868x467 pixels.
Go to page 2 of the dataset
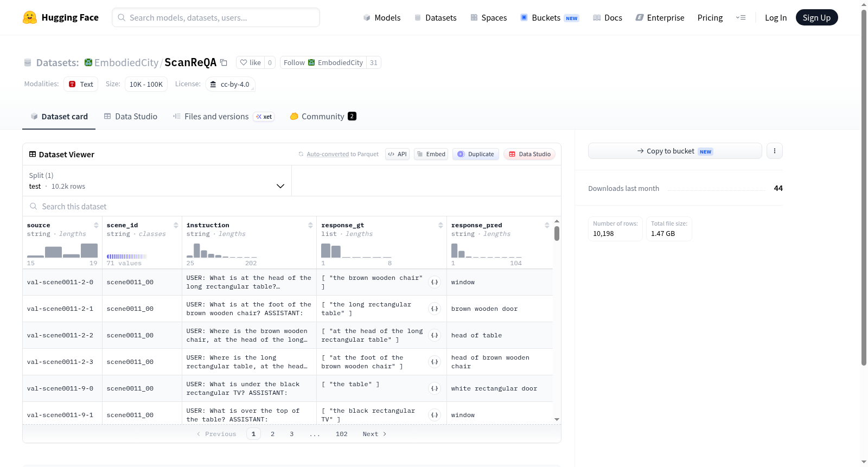click(272, 434)
